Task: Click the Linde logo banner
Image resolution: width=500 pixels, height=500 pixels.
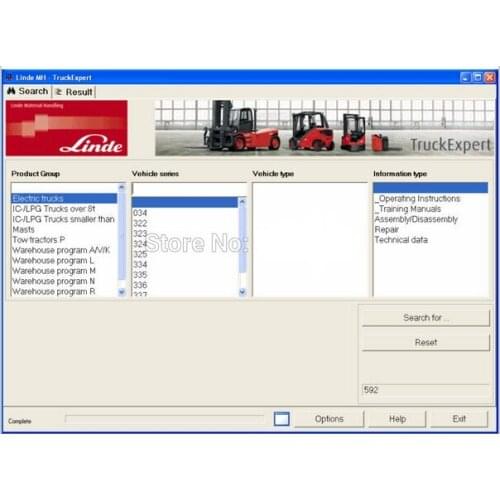Action: click(x=66, y=128)
